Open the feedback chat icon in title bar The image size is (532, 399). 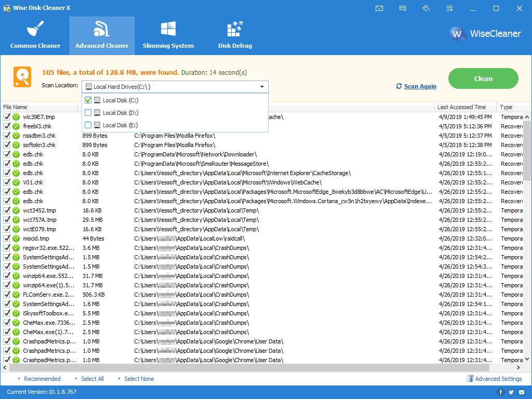tap(403, 8)
